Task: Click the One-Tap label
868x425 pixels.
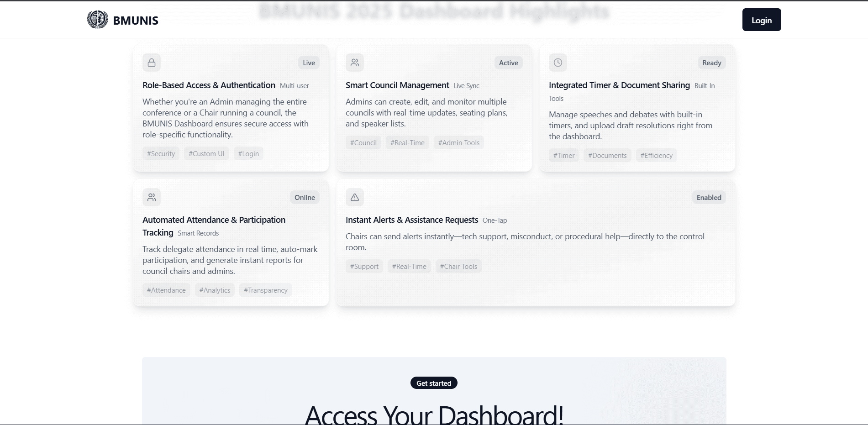Action: [x=494, y=220]
